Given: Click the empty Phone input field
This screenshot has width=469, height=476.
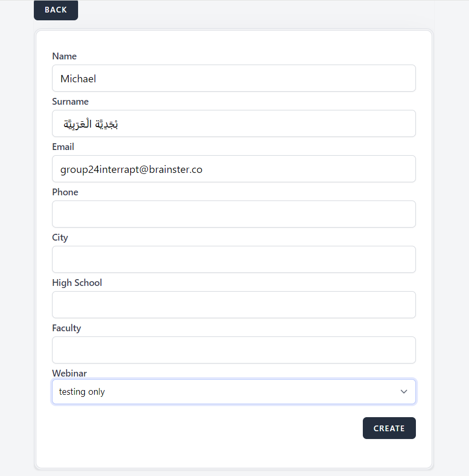Looking at the screenshot, I should 234,214.
